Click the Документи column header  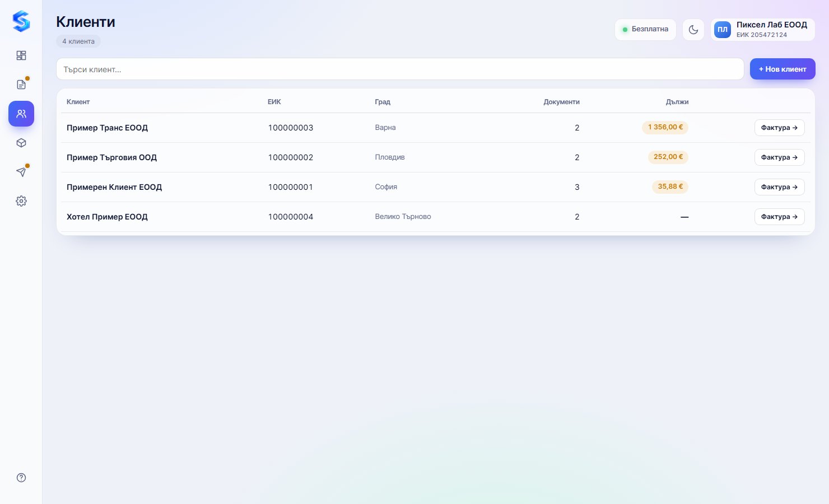[x=561, y=102]
